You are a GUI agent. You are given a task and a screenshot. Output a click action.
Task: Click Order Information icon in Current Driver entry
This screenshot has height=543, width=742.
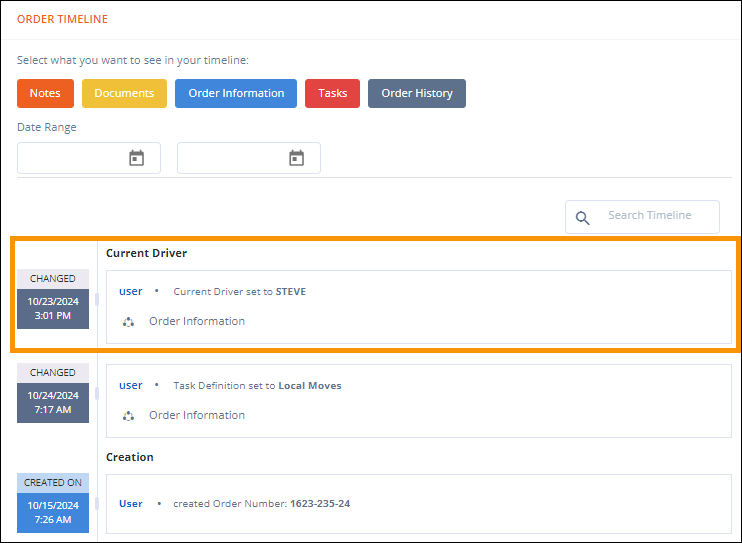coord(128,322)
